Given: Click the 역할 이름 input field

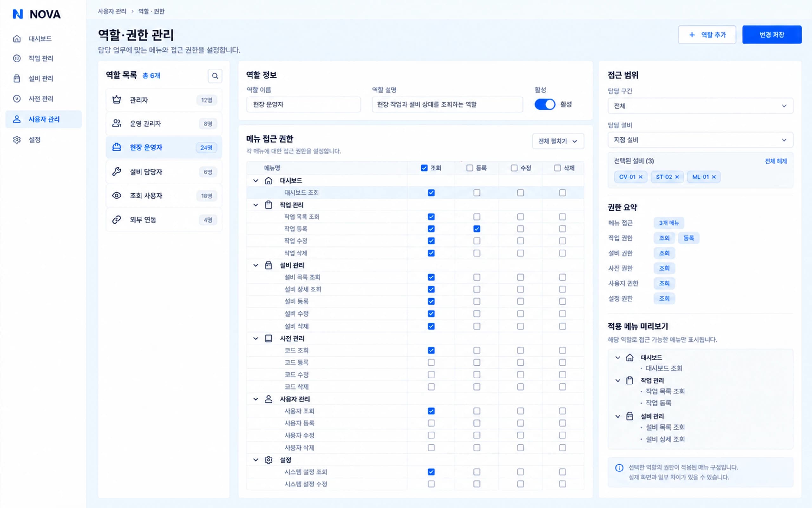Looking at the screenshot, I should pos(304,104).
